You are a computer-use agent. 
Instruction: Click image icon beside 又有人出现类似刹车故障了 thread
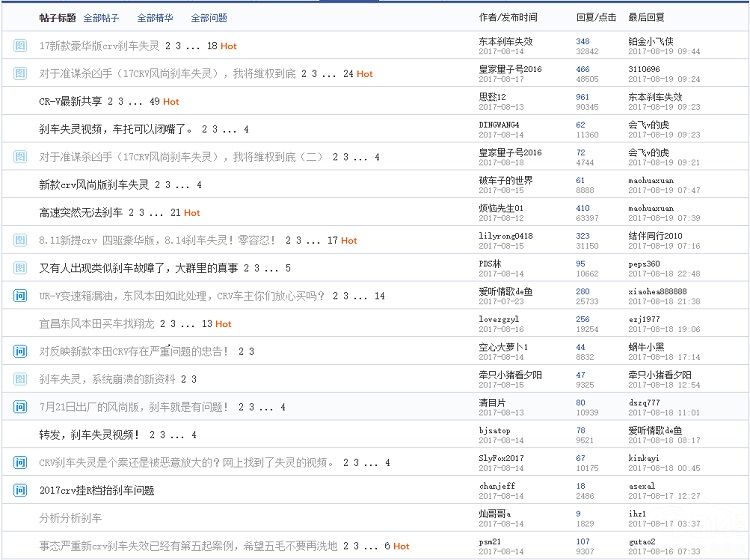coord(20,268)
